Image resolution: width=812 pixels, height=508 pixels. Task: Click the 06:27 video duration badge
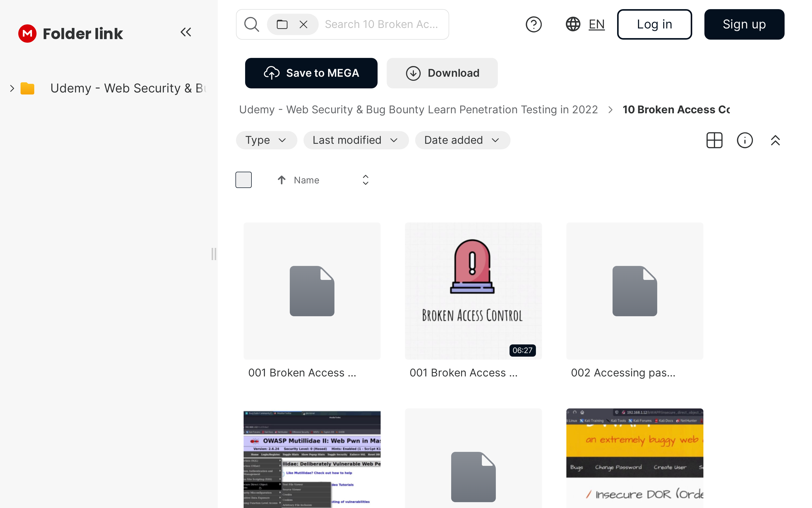[x=522, y=351]
